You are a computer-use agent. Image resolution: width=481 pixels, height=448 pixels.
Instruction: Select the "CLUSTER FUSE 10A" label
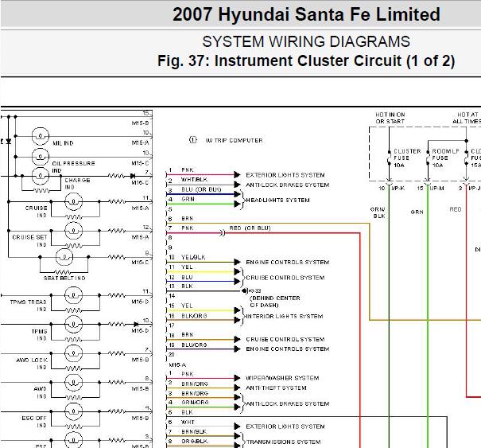point(407,158)
